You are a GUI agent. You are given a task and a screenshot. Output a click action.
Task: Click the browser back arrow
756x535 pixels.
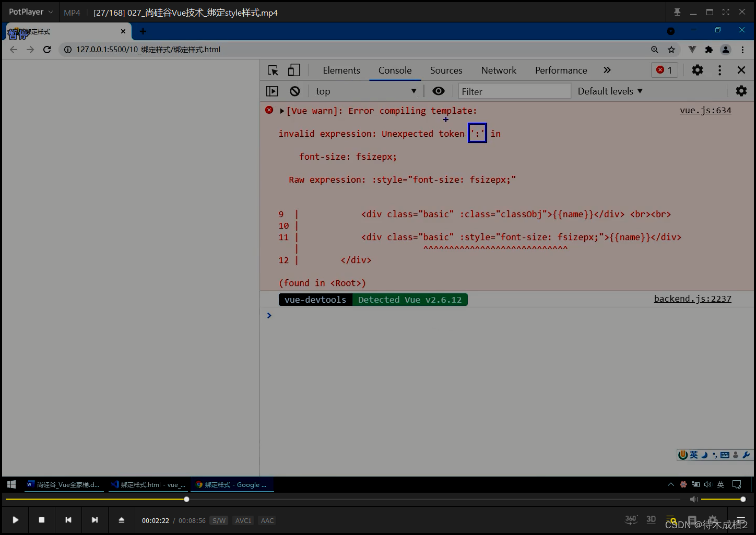(x=14, y=50)
